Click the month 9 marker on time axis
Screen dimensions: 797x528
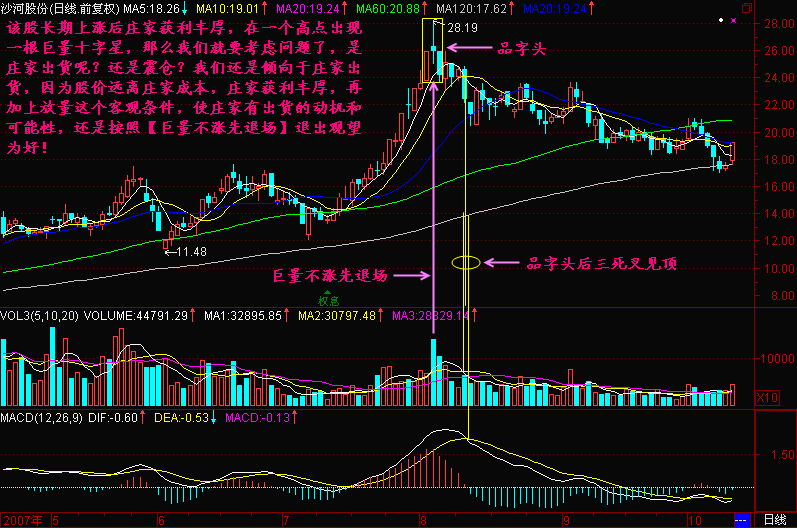[565, 520]
